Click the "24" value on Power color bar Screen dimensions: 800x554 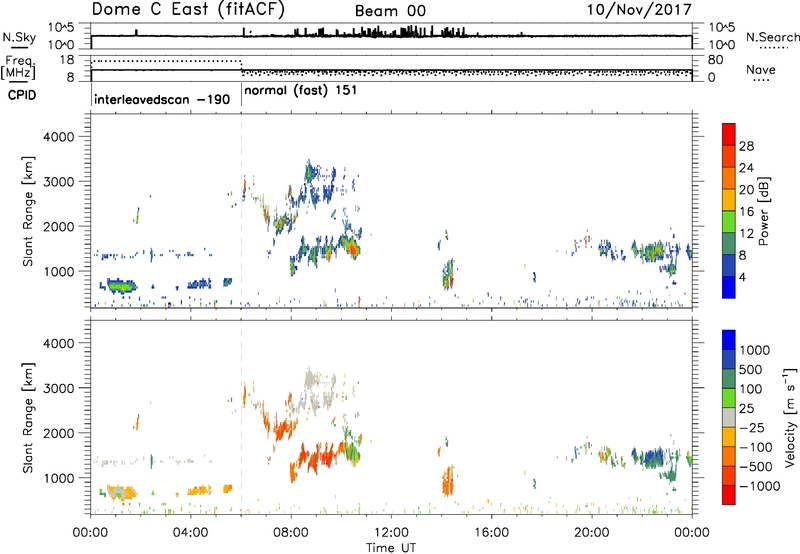point(746,168)
